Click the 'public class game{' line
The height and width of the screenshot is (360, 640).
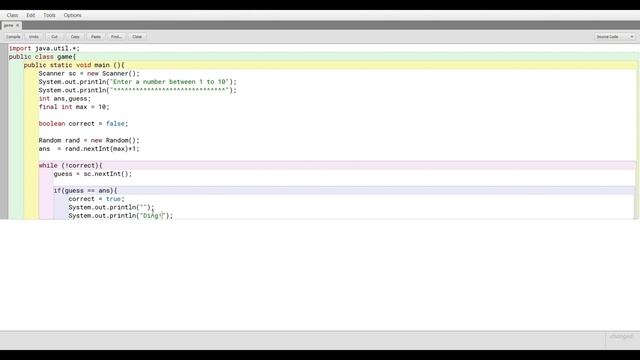[42, 57]
